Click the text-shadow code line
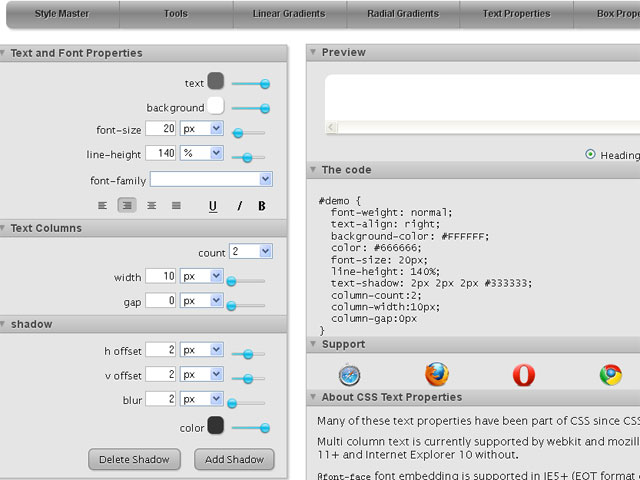The width and height of the screenshot is (640, 480). tap(431, 283)
